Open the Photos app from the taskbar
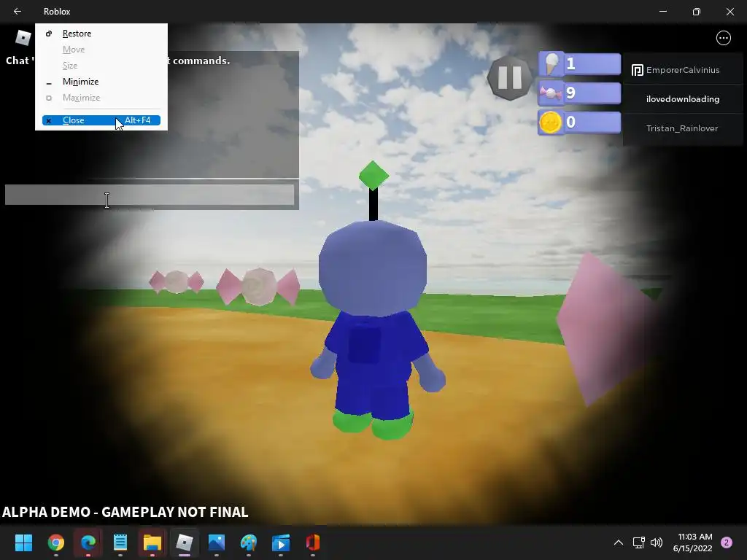This screenshot has height=560, width=747. 216,542
